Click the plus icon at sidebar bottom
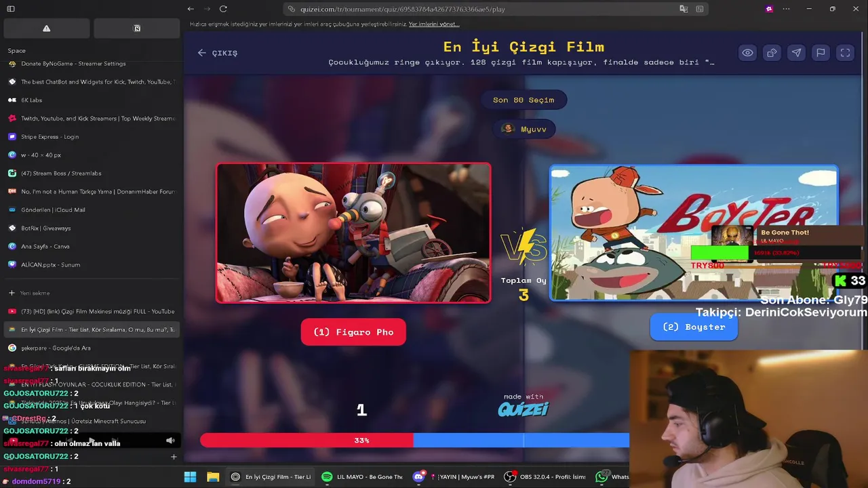The width and height of the screenshot is (868, 488). (174, 457)
